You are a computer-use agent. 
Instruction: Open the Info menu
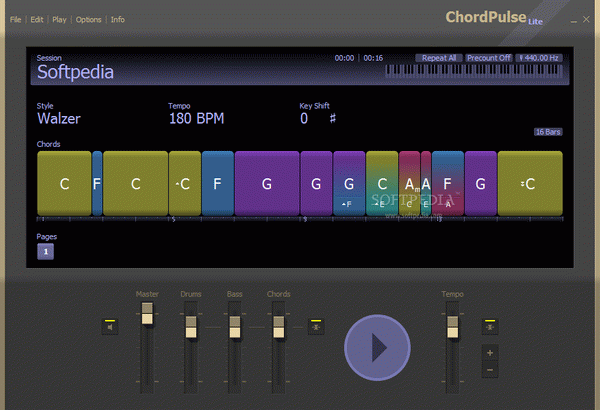117,20
